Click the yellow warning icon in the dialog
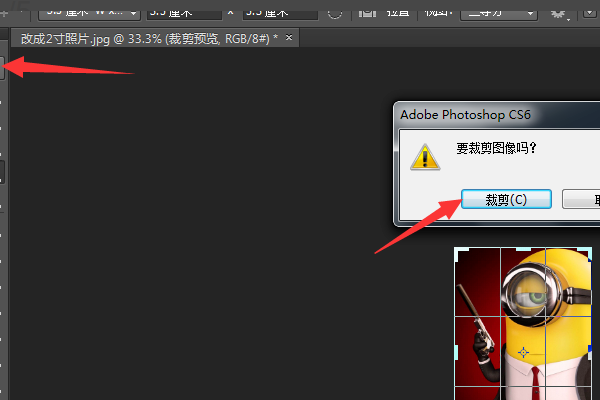This screenshot has width=600, height=400. (425, 156)
